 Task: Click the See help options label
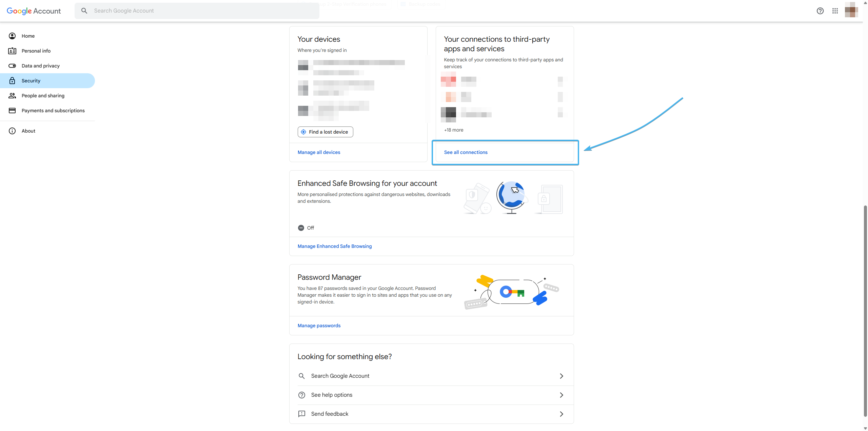click(332, 395)
